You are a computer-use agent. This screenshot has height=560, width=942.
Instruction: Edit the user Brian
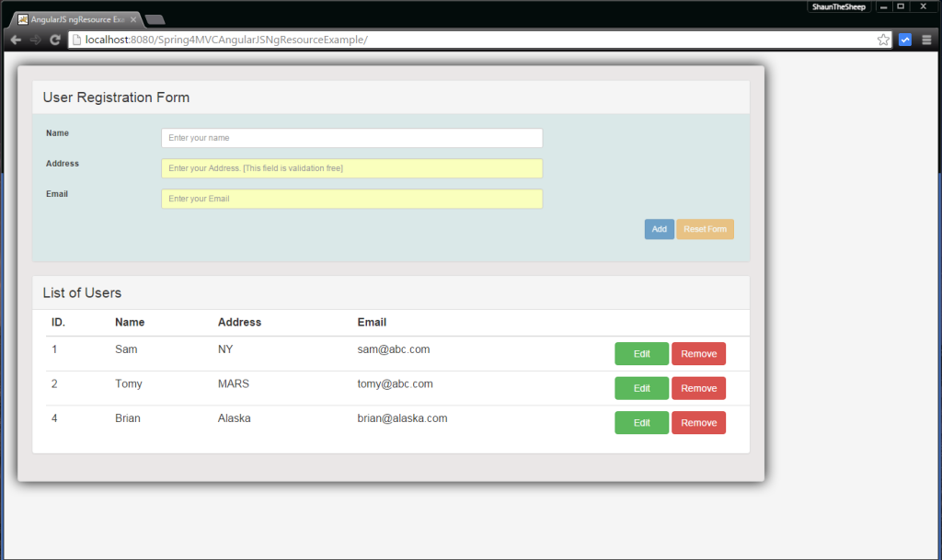coord(641,422)
